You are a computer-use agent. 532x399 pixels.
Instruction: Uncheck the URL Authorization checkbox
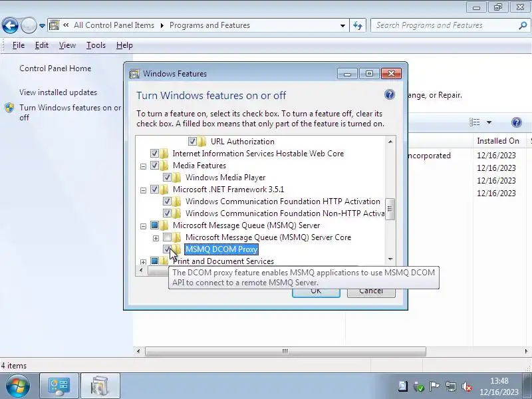coord(192,141)
